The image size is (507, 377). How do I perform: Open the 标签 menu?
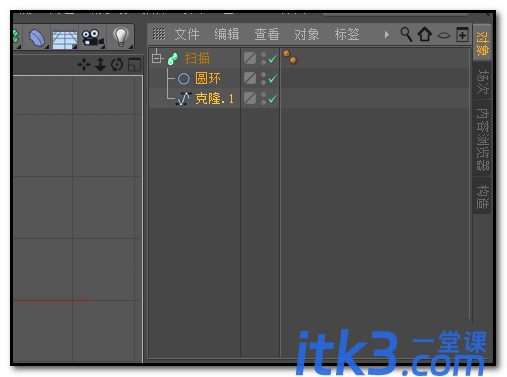pos(347,34)
